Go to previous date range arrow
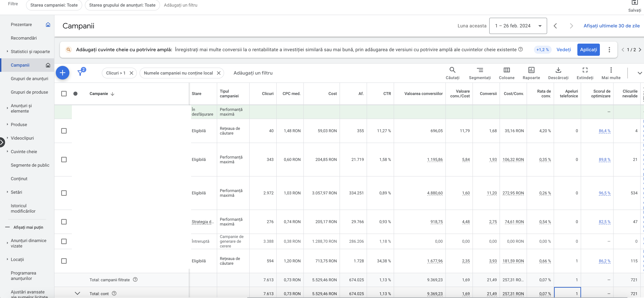This screenshot has width=644, height=298. click(x=555, y=26)
